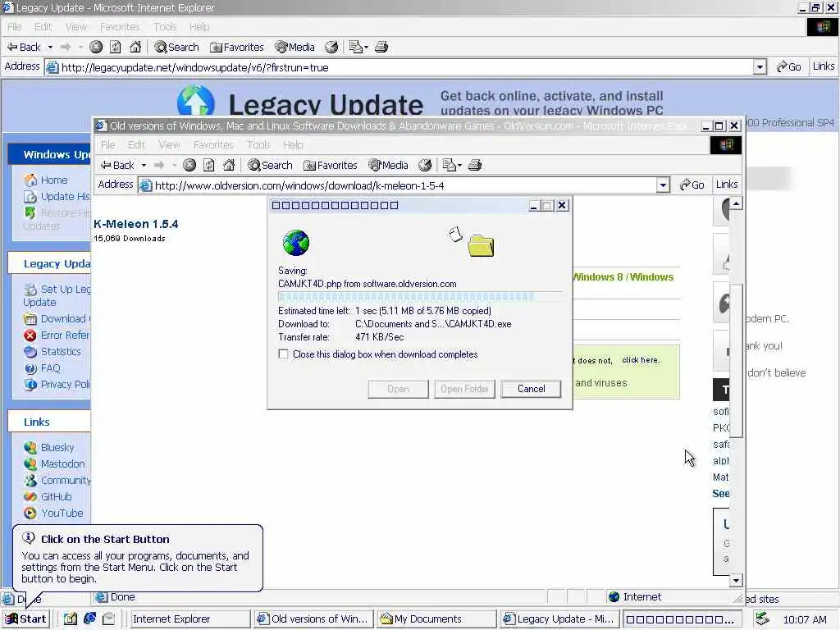Open address bar dropdown in Legacy Update window
Screen dimensions: 840x630
760,67
